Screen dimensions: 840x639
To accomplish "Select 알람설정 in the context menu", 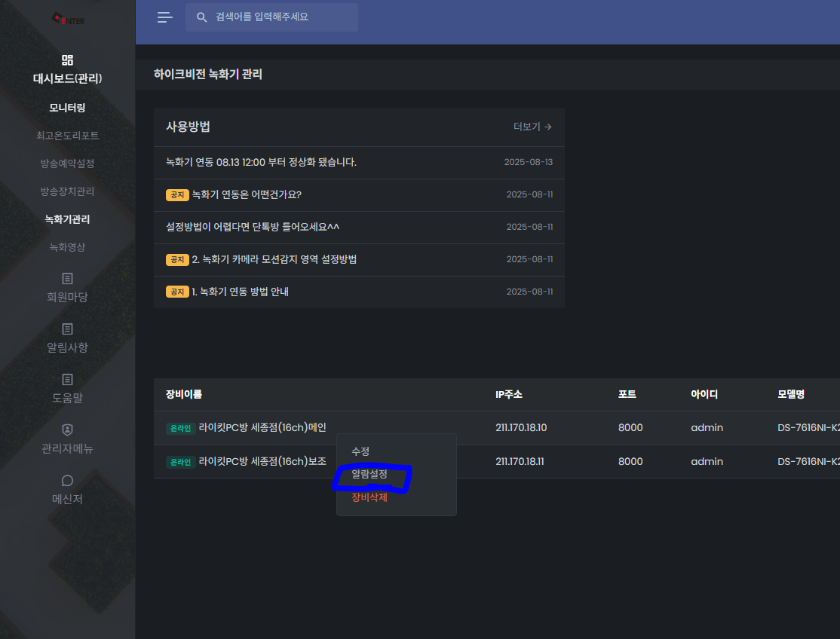I will coord(369,475).
